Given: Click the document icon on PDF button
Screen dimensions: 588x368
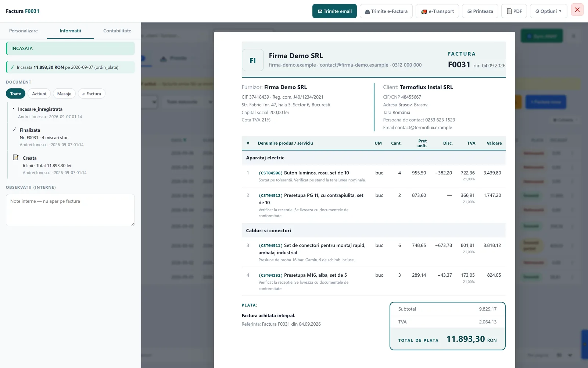Looking at the screenshot, I should tap(509, 11).
